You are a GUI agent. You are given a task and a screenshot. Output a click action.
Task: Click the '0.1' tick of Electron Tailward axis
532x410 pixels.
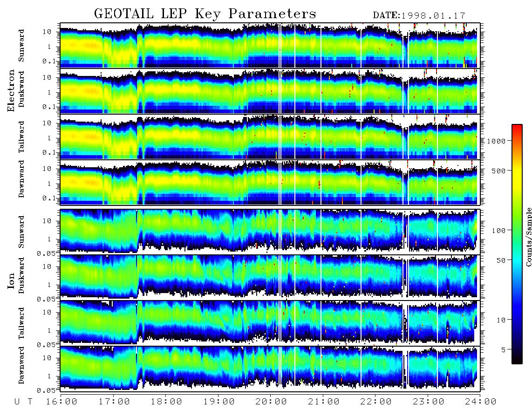48,152
